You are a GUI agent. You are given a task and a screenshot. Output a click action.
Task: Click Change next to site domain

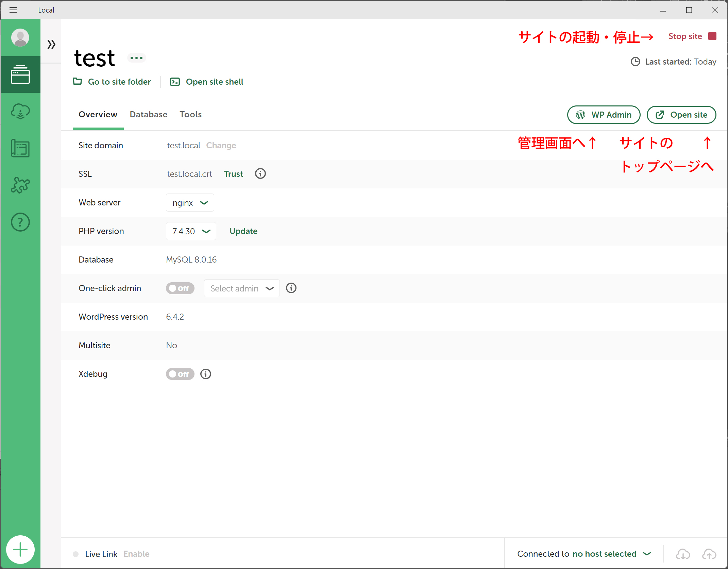coord(221,146)
